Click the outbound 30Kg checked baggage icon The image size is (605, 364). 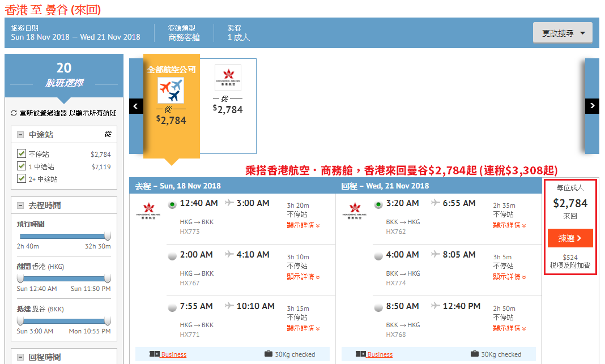[269, 354]
